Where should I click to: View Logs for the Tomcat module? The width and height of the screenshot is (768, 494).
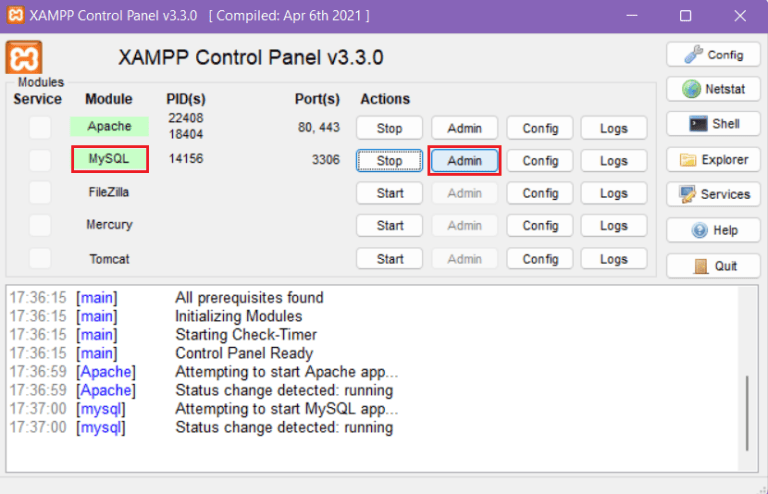click(614, 259)
